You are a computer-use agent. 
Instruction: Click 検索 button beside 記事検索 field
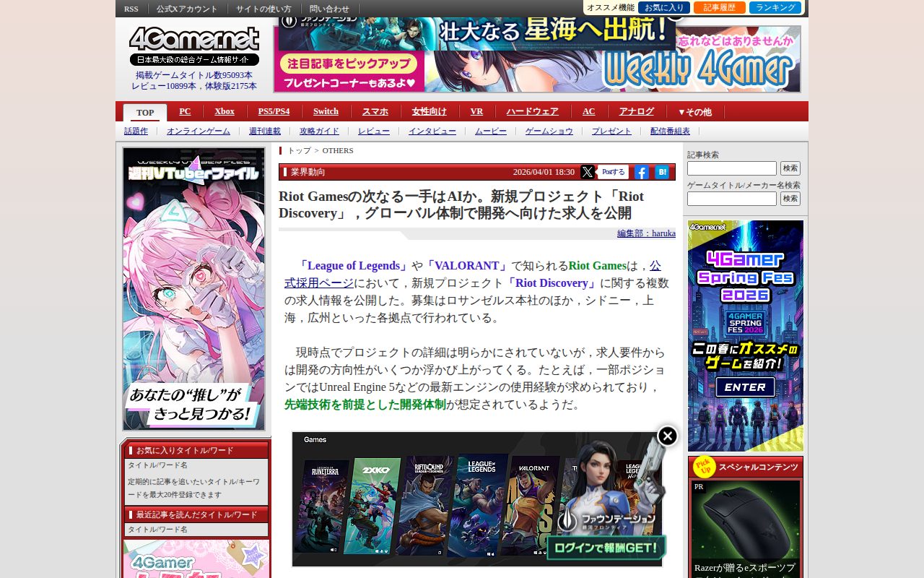(x=790, y=168)
